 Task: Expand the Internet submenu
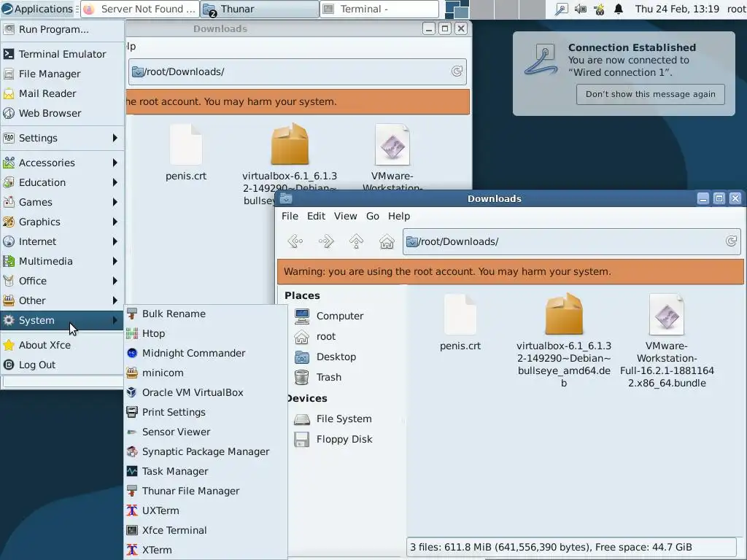63,241
